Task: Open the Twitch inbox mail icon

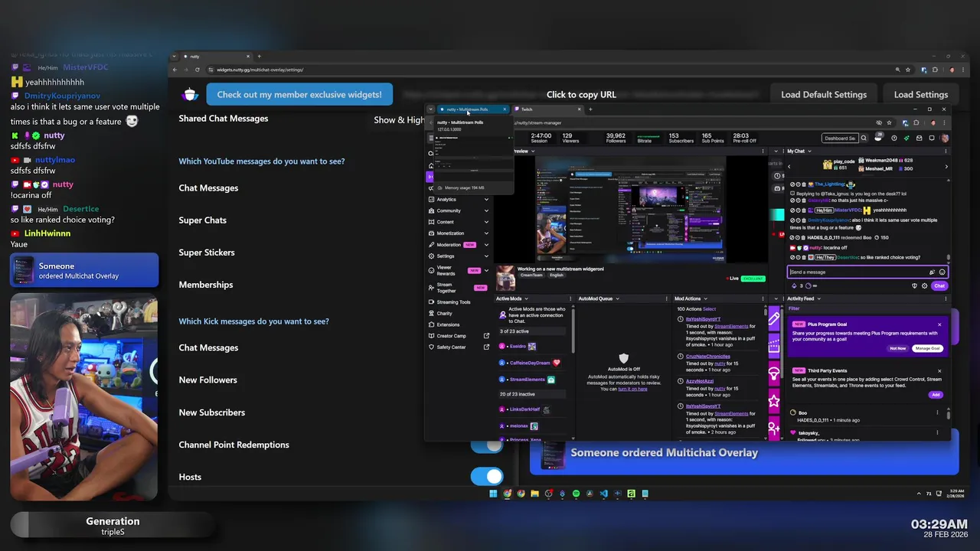Action: [918, 139]
